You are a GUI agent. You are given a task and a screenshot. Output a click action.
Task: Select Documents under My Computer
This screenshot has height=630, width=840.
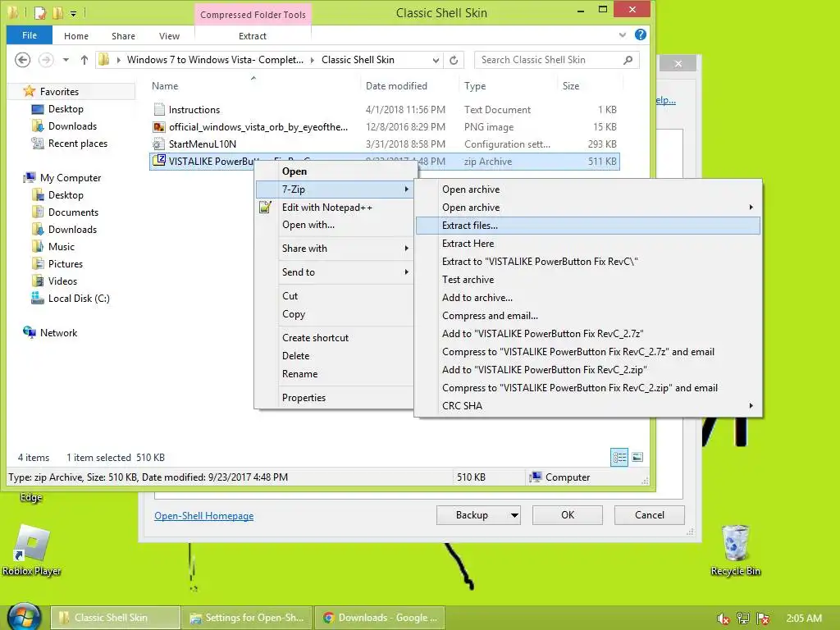tap(66, 212)
